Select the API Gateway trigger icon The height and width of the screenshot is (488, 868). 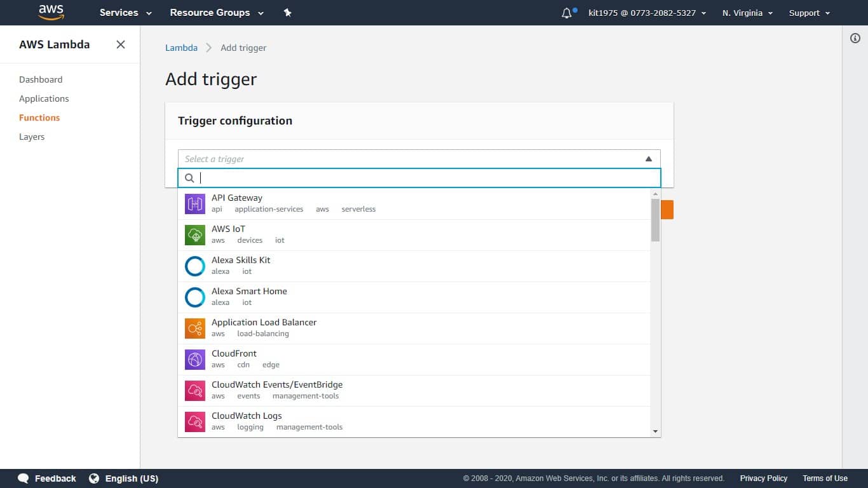(195, 204)
